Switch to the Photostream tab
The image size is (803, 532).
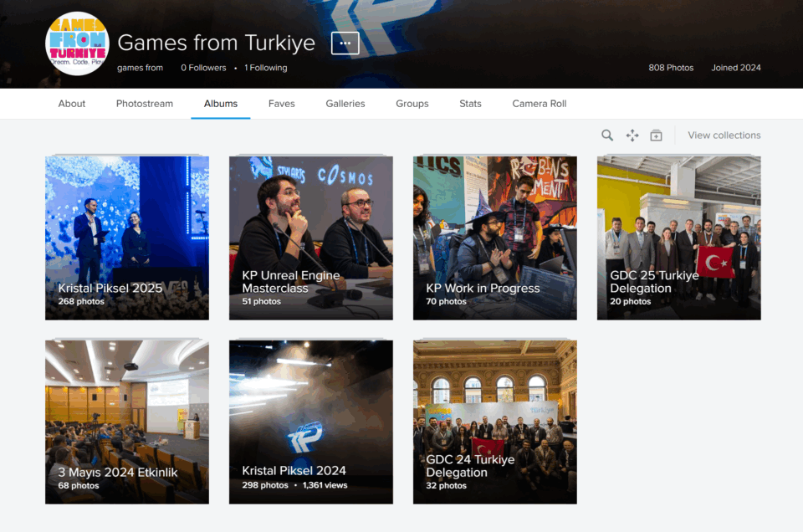(145, 104)
